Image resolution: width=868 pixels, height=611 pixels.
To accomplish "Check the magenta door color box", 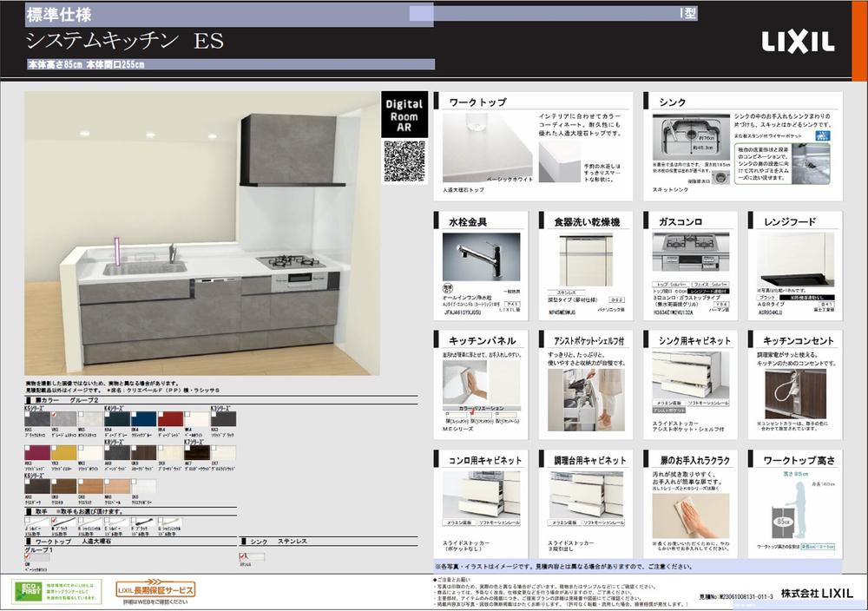I will (27, 448).
